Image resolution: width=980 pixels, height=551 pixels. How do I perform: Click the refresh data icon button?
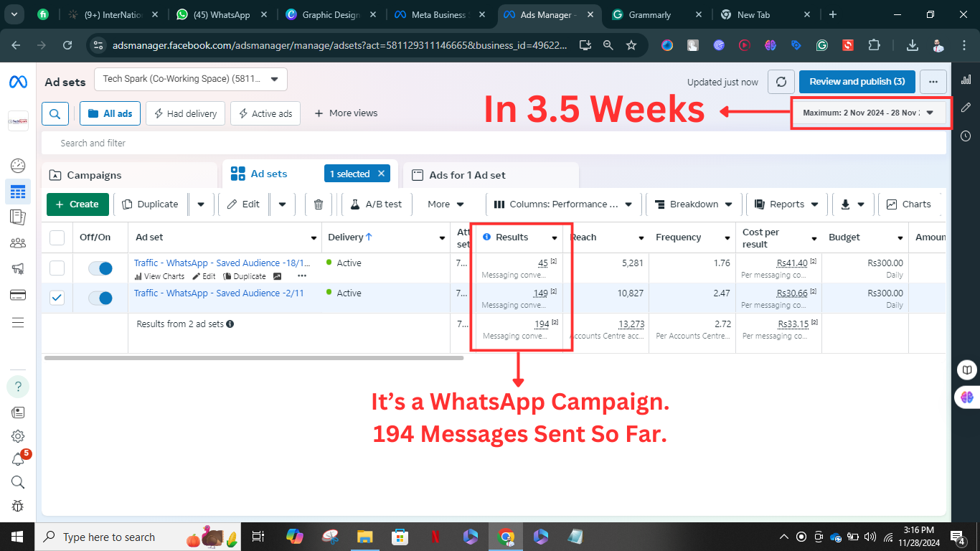coord(781,82)
